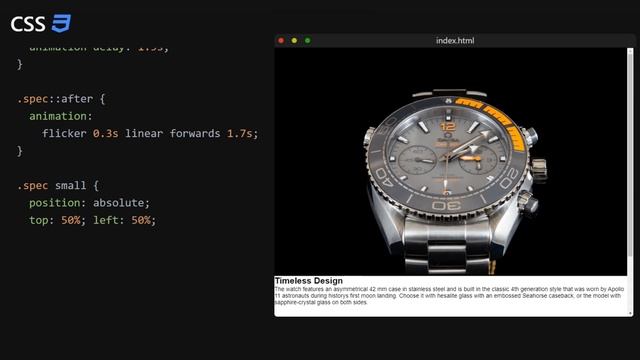Image resolution: width=640 pixels, height=360 pixels.
Task: Click the green maximize button on index.html window
Action: click(x=308, y=40)
